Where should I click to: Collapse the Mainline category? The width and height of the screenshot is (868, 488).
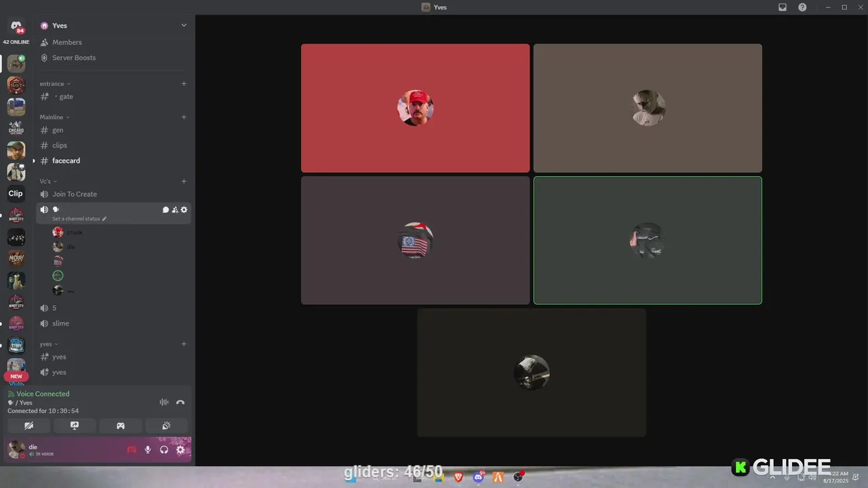(x=54, y=117)
